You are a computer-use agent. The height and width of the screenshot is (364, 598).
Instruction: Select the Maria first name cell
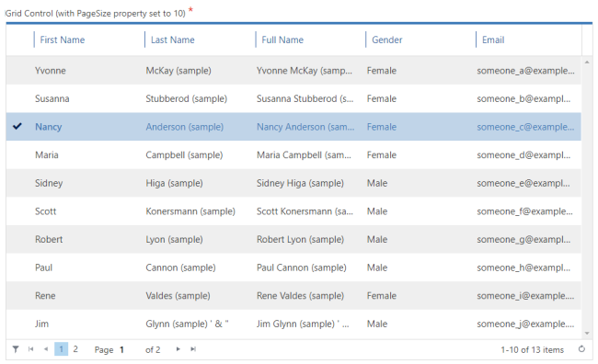point(47,154)
